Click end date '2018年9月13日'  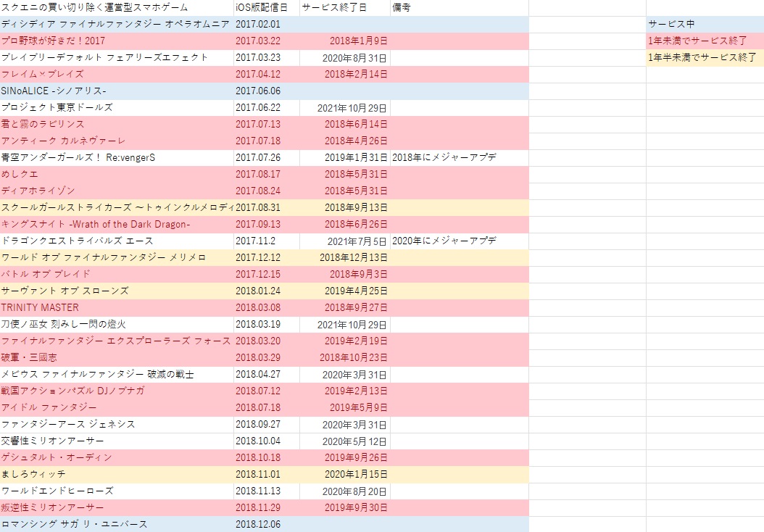pyautogui.click(x=345, y=207)
